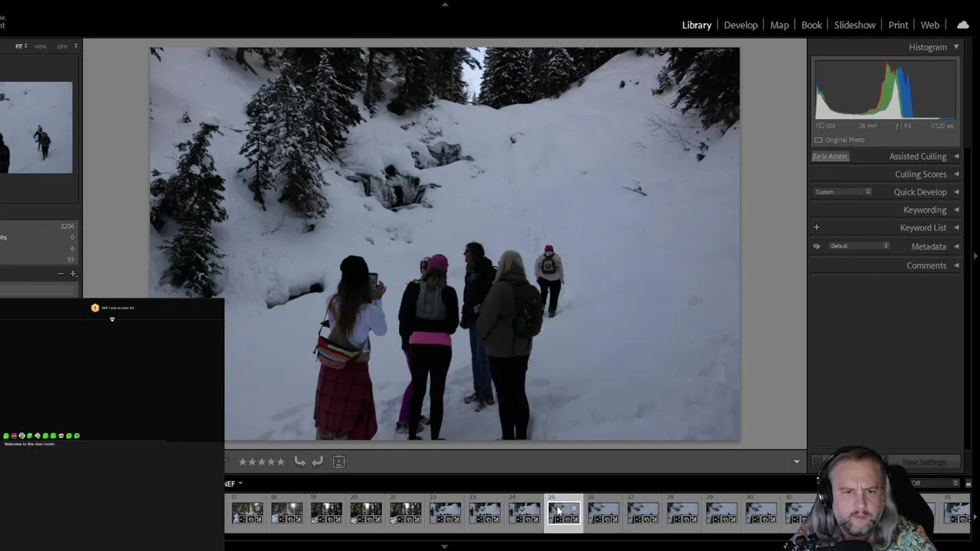Expand the Keywording panel
The image size is (980, 551).
(955, 210)
